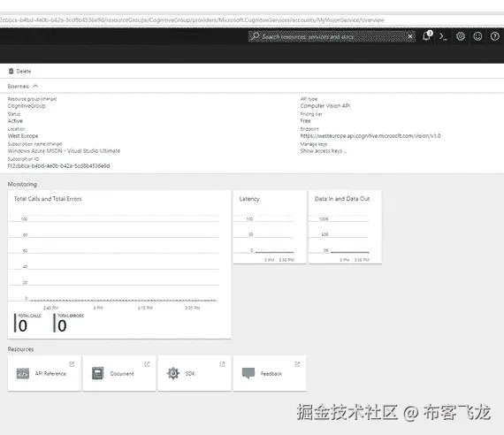Open external link icon on SDK tile

coord(222,364)
